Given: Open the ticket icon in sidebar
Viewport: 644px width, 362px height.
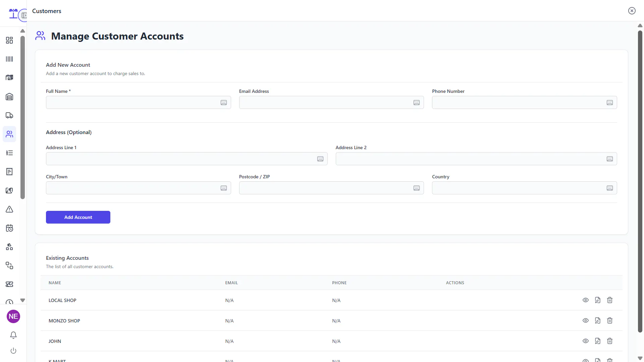Looking at the screenshot, I should (9, 284).
